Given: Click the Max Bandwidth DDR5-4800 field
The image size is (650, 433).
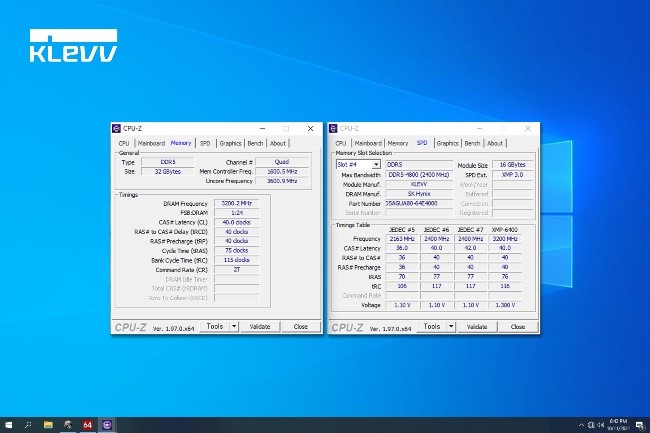Looking at the screenshot, I should click(x=419, y=175).
